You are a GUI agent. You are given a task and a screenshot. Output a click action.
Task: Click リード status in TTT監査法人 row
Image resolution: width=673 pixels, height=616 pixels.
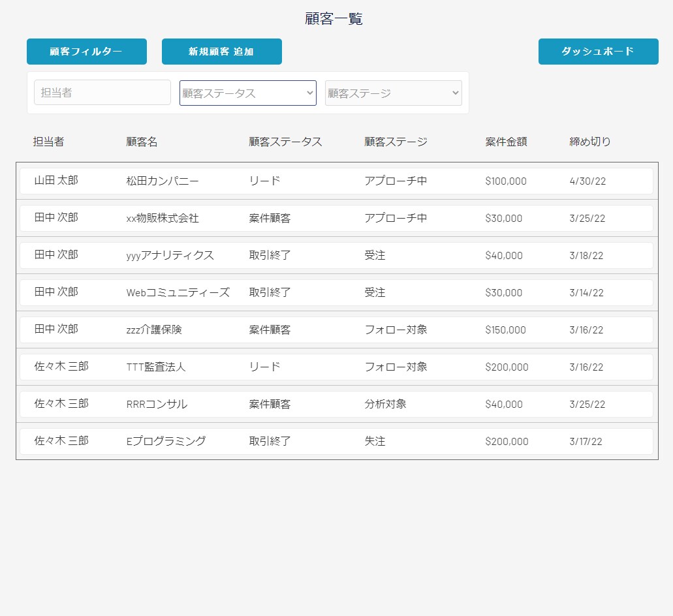tap(264, 367)
